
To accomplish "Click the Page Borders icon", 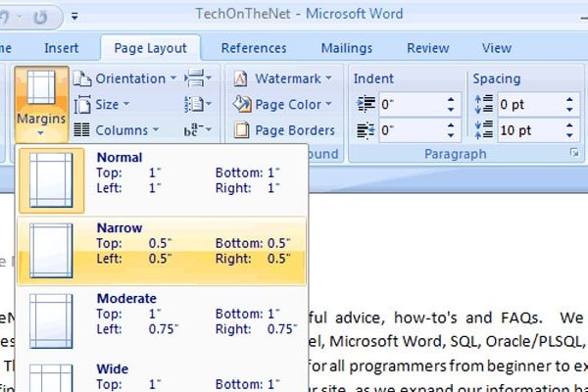I will [x=242, y=130].
